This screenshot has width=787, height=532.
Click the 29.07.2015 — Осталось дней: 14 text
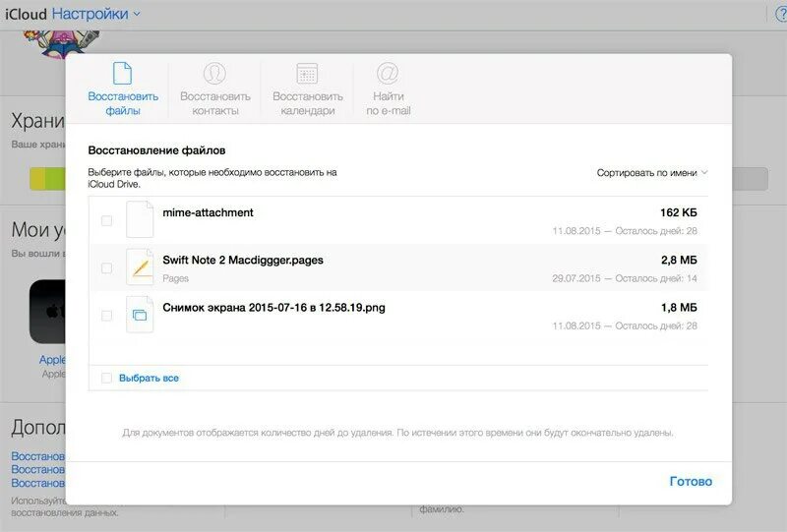pyautogui.click(x=625, y=278)
